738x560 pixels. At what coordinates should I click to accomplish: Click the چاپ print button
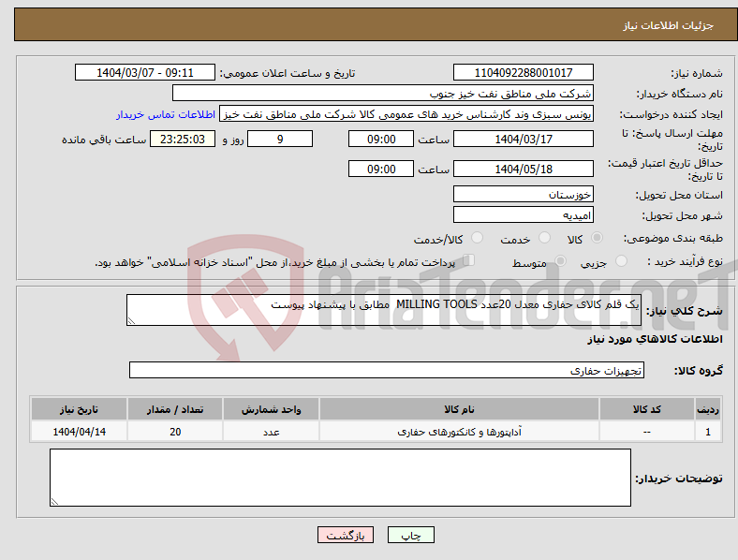tap(411, 535)
